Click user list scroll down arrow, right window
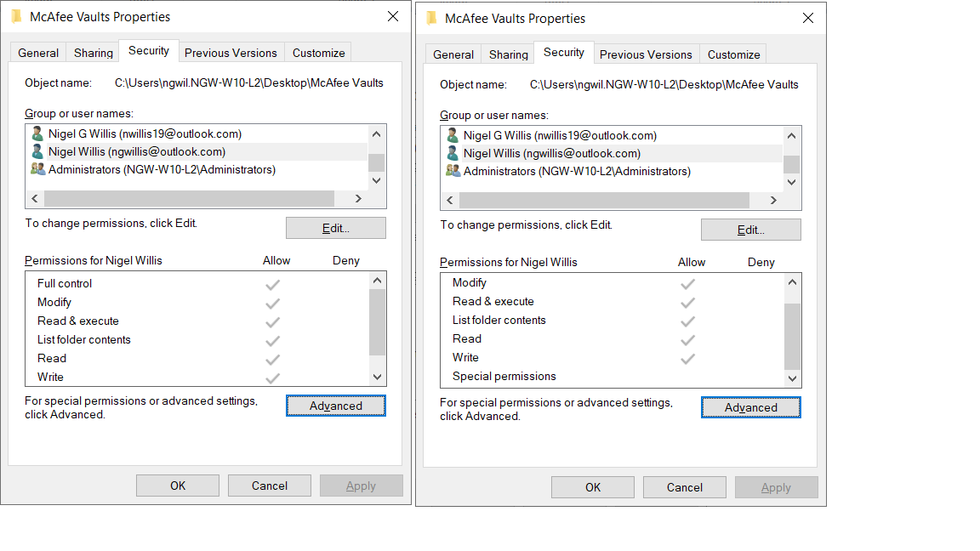Screen dimensions: 980x551 pos(791,183)
